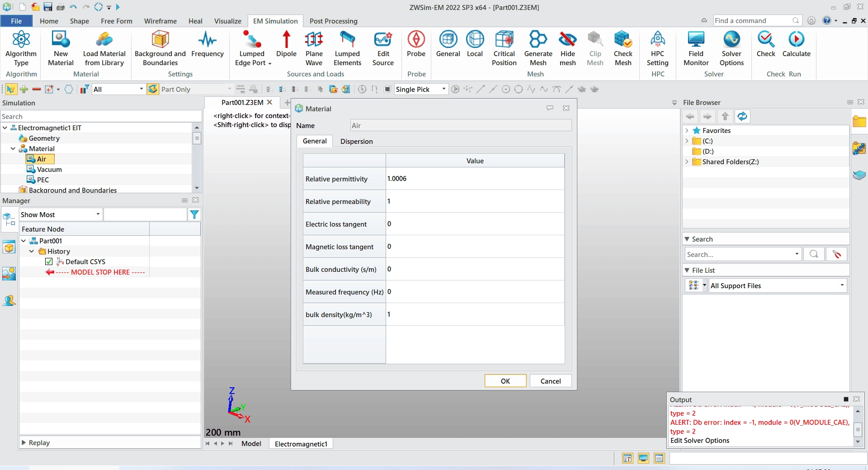Click OK in the Material dialog
Image resolution: width=868 pixels, height=470 pixels.
click(505, 381)
